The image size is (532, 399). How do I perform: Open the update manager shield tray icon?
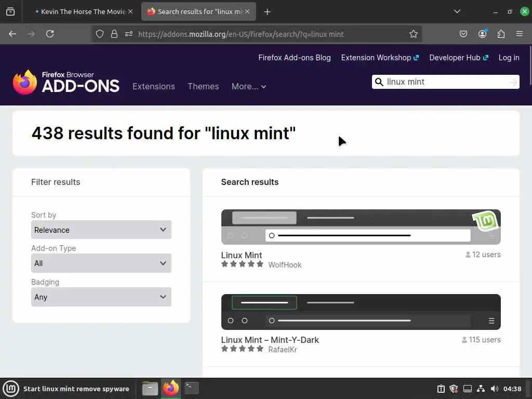point(454,389)
